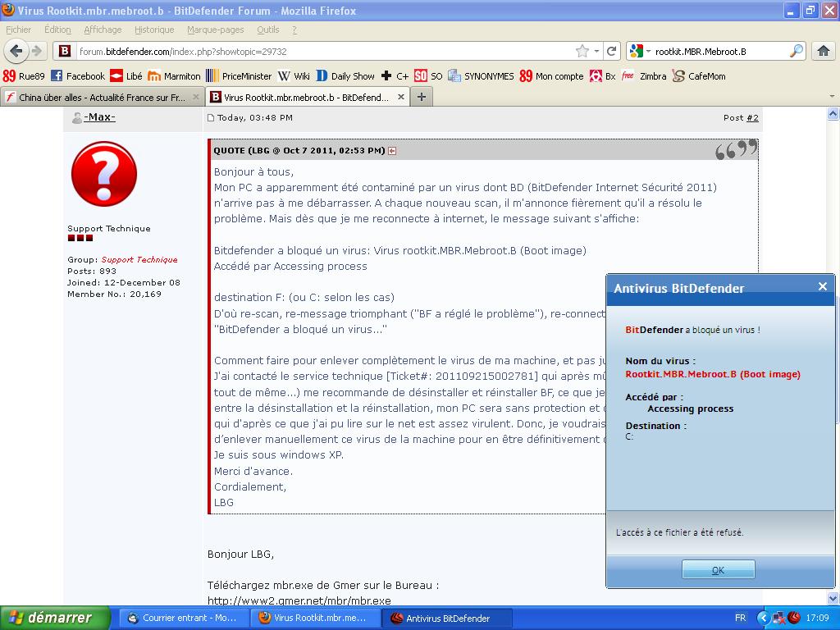Screen dimensions: 840x630
Task: Go back with the browser back arrow
Action: [x=16, y=51]
